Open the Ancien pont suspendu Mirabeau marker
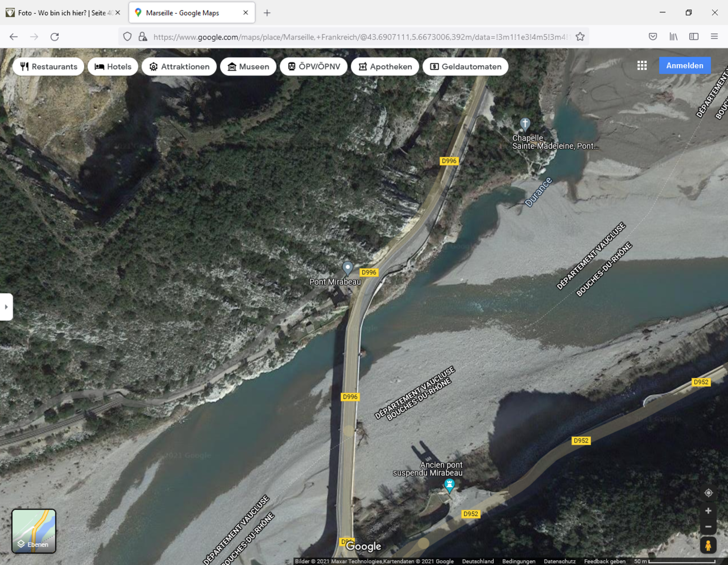The width and height of the screenshot is (728, 565). coord(449,486)
